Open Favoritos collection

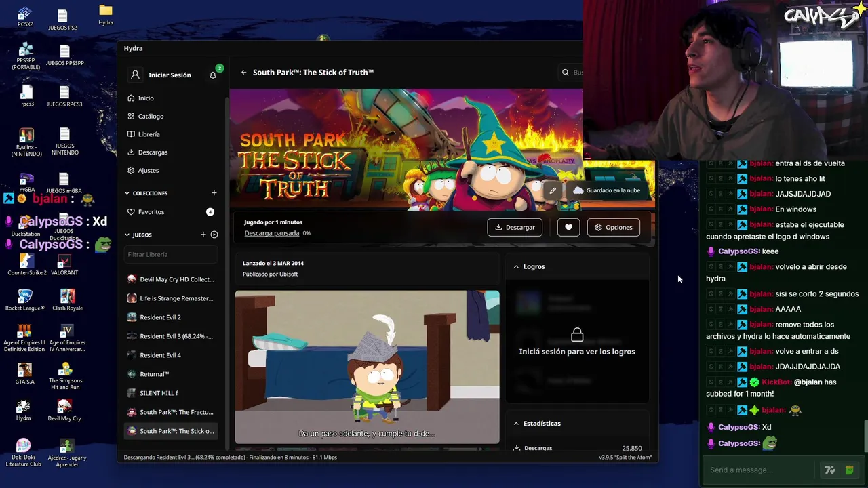coord(172,212)
